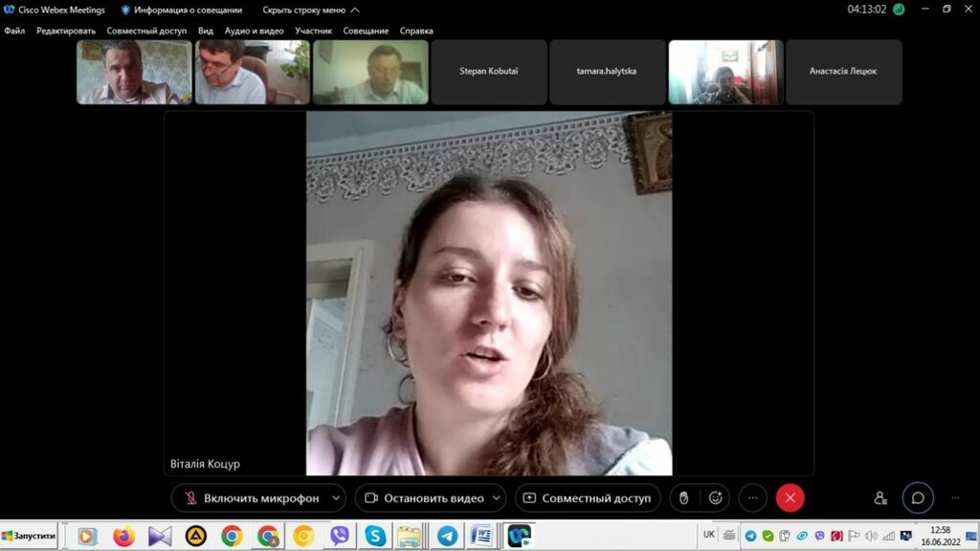Unmute with the Включить микрофон button
This screenshot has height=551, width=980.
coord(251,498)
